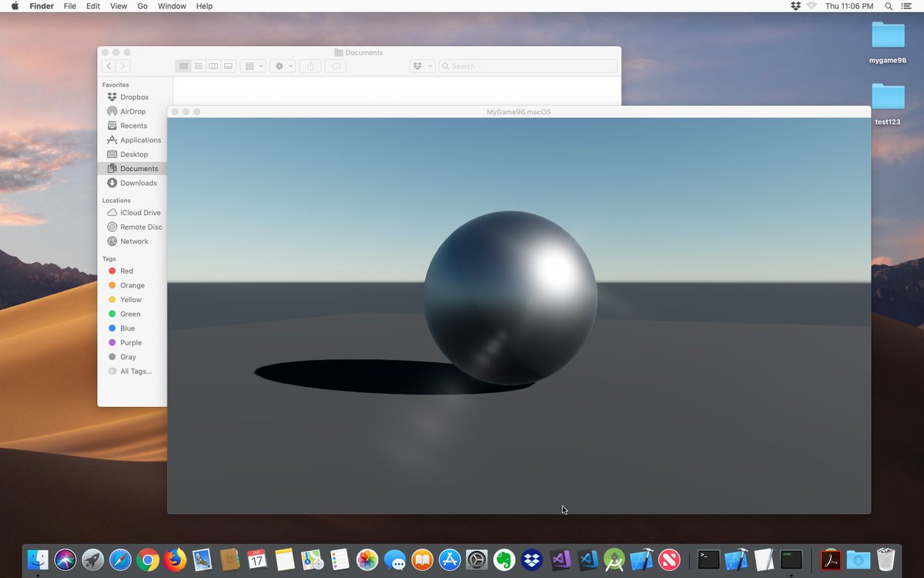Click the clock showing Thu 11:06 PM
The image size is (924, 578).
(x=849, y=6)
